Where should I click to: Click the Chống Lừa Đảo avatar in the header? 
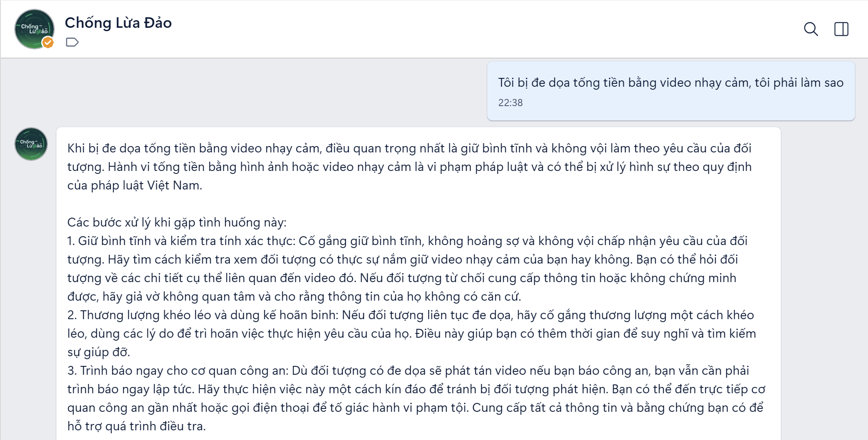pyautogui.click(x=35, y=29)
